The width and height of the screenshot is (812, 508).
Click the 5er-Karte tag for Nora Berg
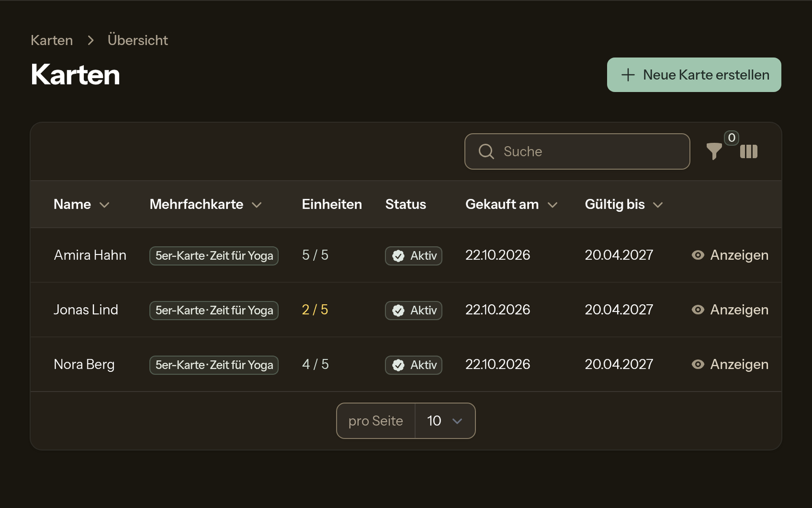point(214,365)
